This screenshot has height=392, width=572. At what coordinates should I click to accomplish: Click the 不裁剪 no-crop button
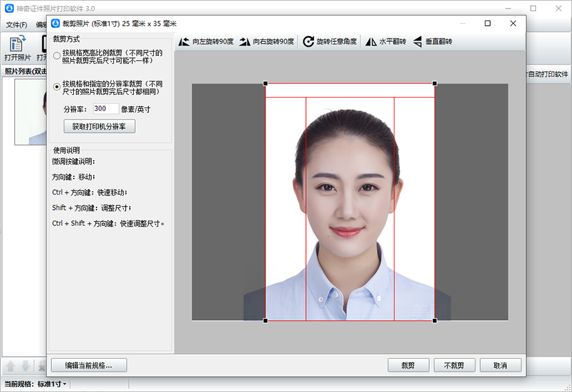tap(454, 365)
